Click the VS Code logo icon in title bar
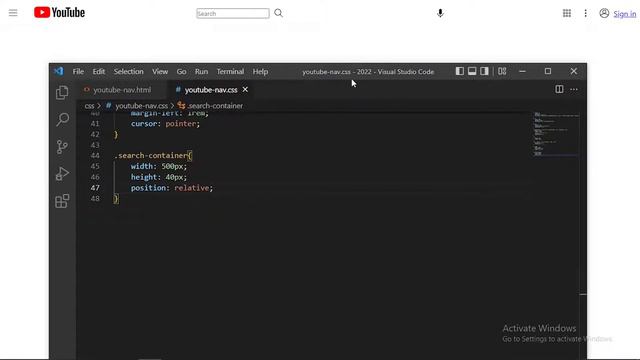 (x=59, y=71)
